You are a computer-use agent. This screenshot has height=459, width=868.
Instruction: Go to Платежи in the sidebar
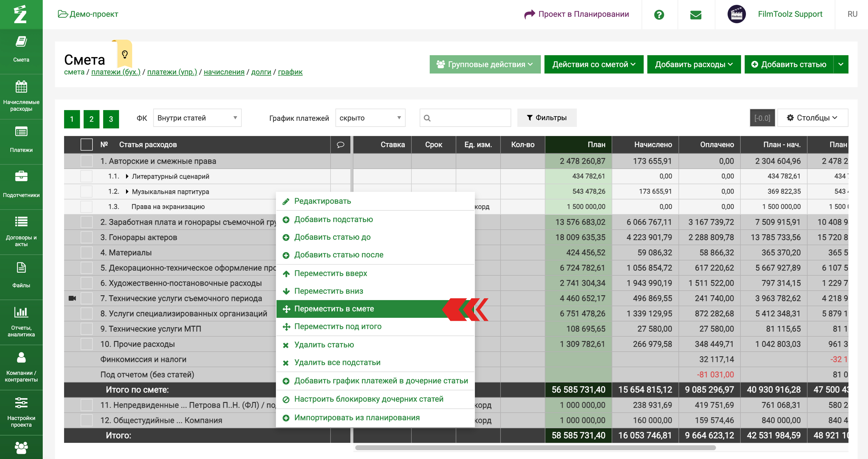pyautogui.click(x=21, y=141)
